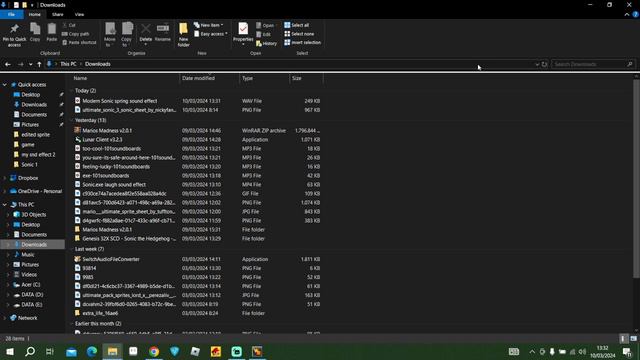Open the Move to ribbon button

coord(110,35)
